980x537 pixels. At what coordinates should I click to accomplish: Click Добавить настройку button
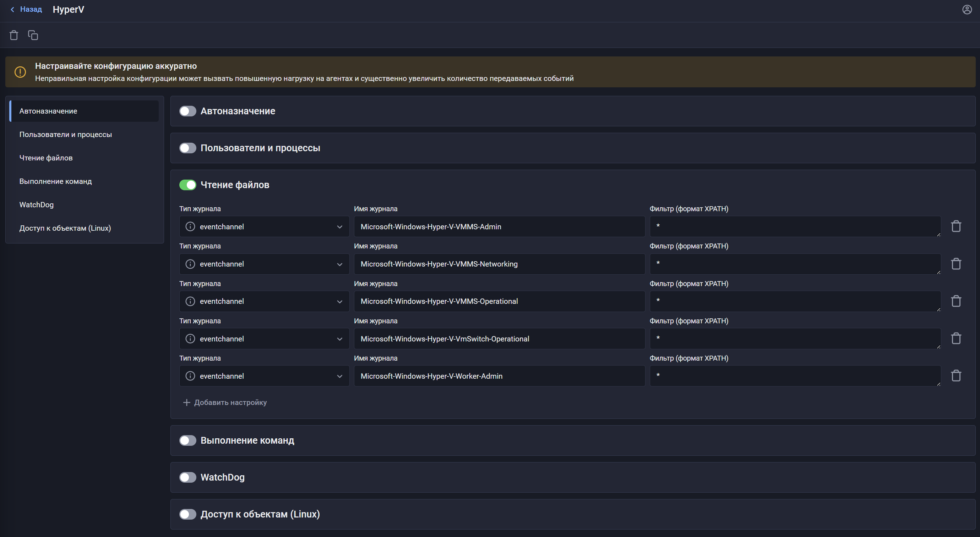click(x=225, y=402)
